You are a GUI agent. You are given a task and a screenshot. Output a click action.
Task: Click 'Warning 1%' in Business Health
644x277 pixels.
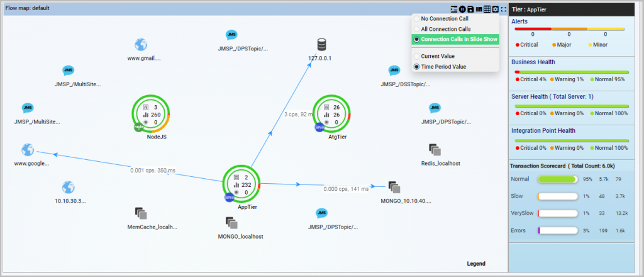[570, 79]
